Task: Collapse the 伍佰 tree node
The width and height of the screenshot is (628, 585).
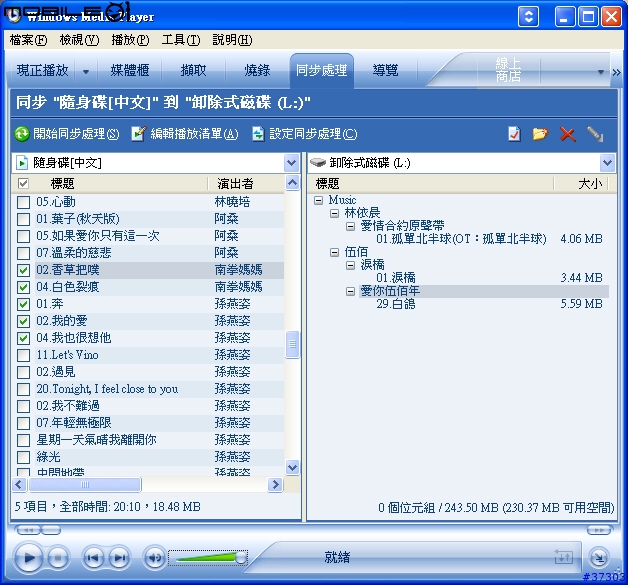Action: point(334,252)
